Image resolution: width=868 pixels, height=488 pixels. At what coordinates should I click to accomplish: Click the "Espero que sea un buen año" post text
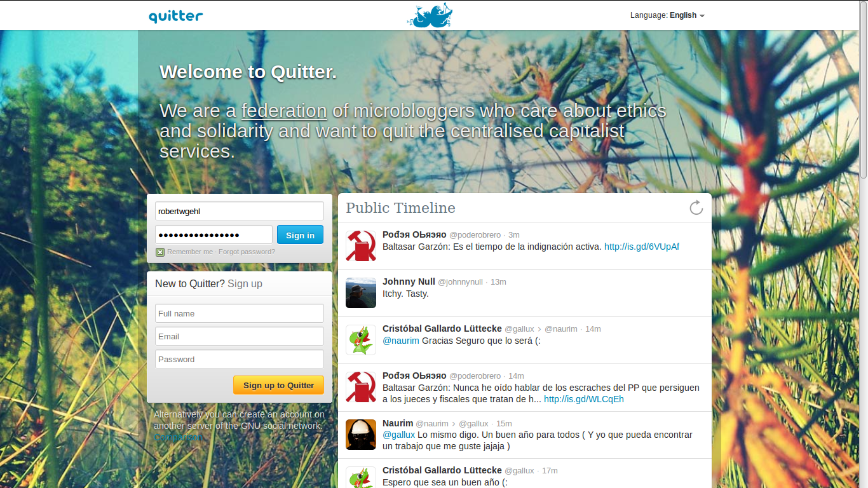445,482
